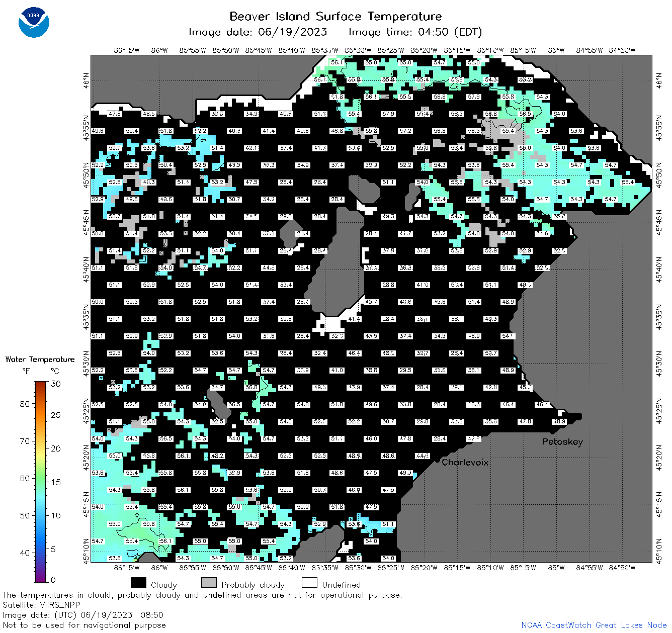Image resolution: width=672 pixels, height=633 pixels.
Task: Click the 0 tick on Celsius scale
Action: pyautogui.click(x=53, y=580)
